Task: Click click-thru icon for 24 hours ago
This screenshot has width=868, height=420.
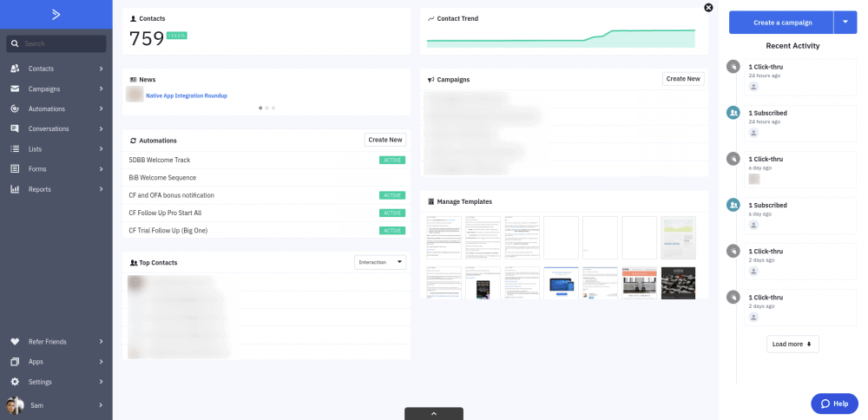Action: point(733,67)
